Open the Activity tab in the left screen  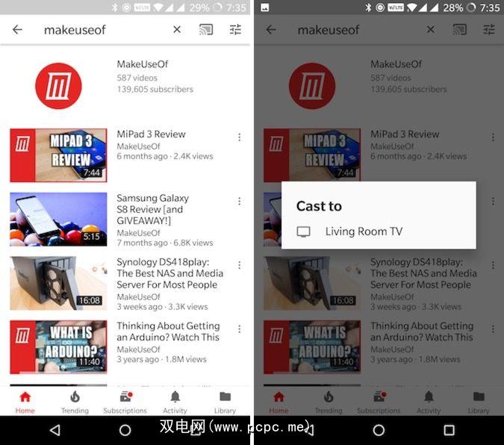pos(175,402)
